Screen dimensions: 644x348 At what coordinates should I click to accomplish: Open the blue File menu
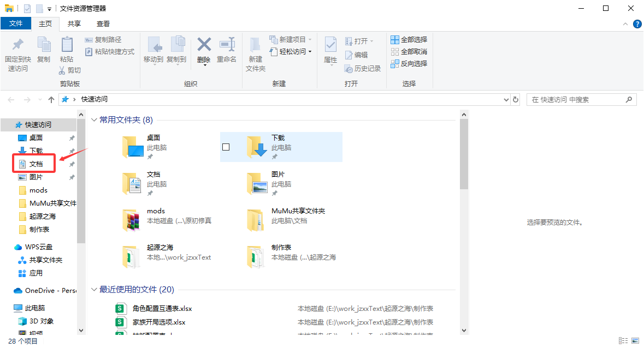pyautogui.click(x=16, y=23)
